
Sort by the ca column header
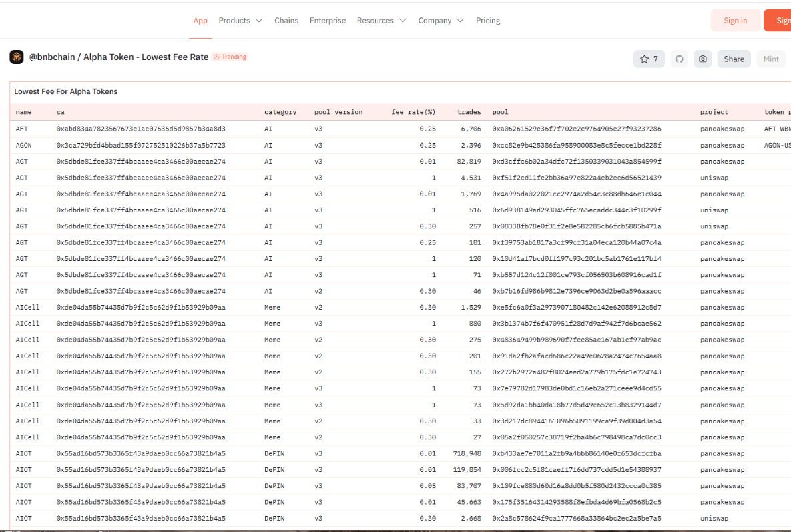[61, 112]
